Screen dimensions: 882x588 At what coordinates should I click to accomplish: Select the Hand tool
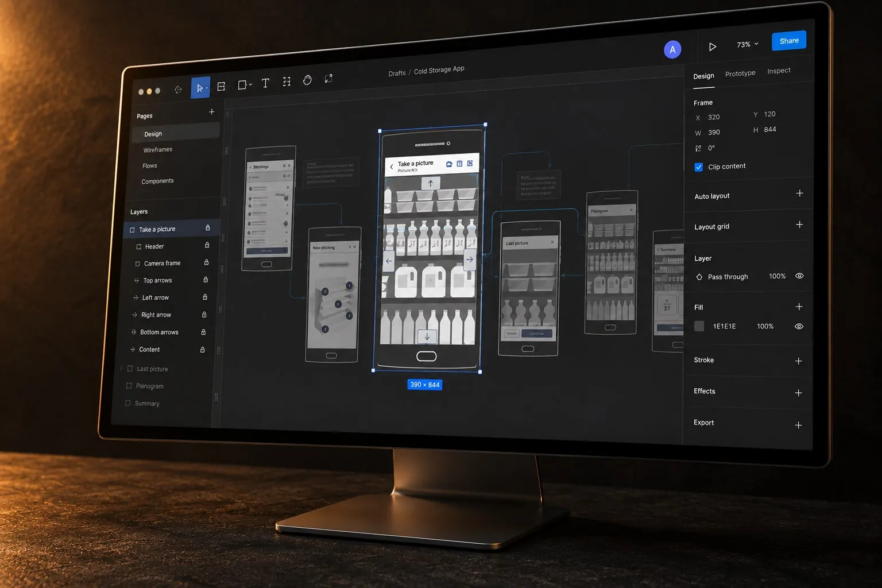coord(307,80)
